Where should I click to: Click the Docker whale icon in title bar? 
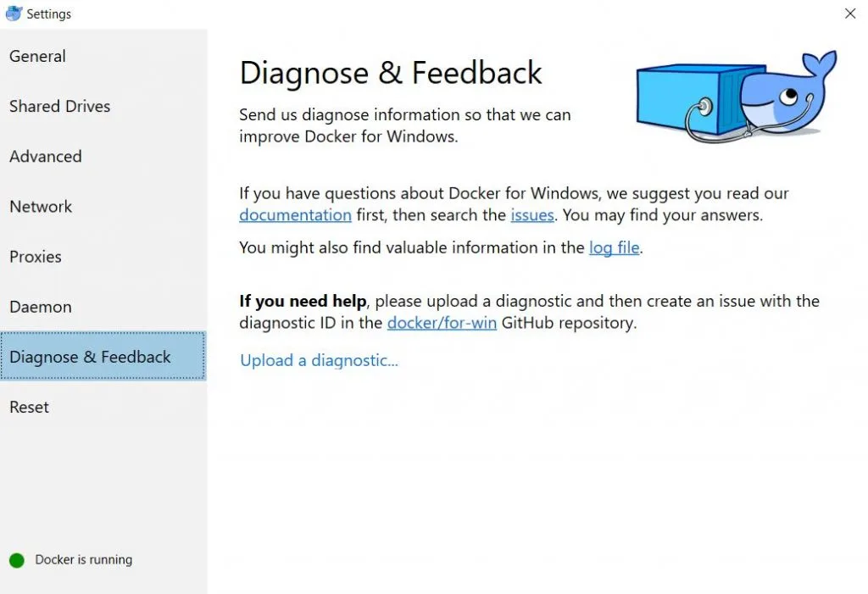(14, 14)
